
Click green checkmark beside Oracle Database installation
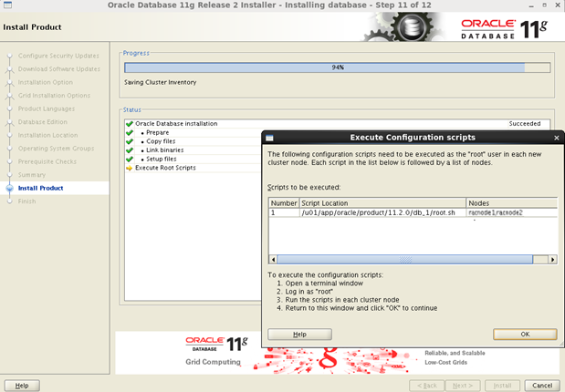tap(130, 124)
